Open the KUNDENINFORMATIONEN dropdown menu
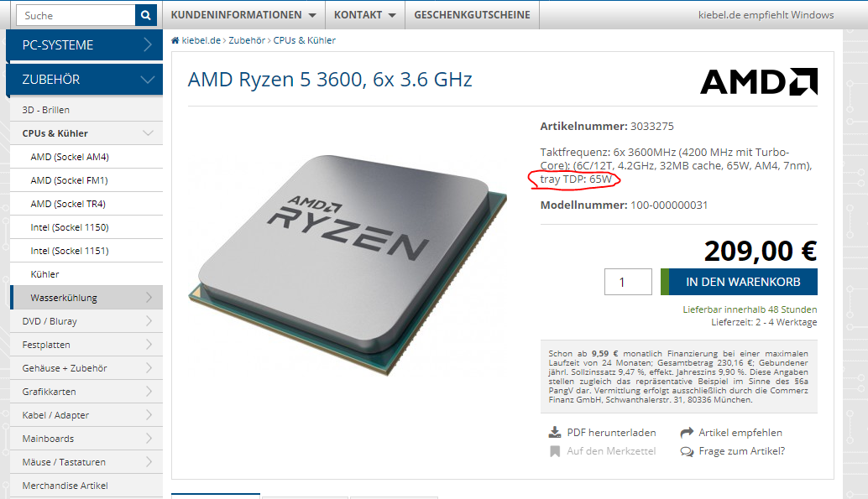Image resolution: width=868 pixels, height=499 pixels. tap(243, 15)
